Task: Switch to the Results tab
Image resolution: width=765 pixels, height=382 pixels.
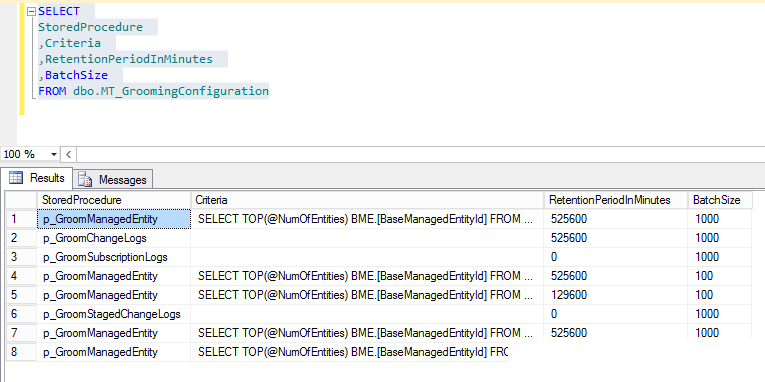Action: tap(37, 178)
